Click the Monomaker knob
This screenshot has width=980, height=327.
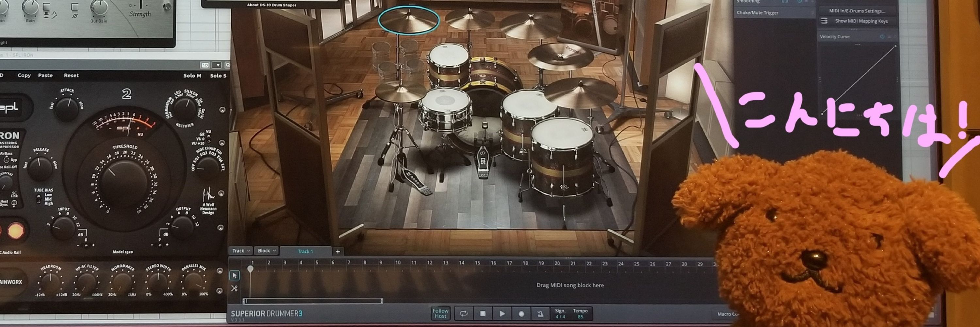[122, 283]
